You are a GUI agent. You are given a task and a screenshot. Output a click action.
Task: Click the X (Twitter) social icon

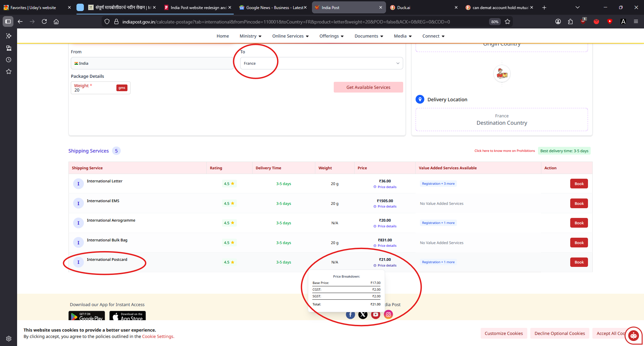[363, 314]
